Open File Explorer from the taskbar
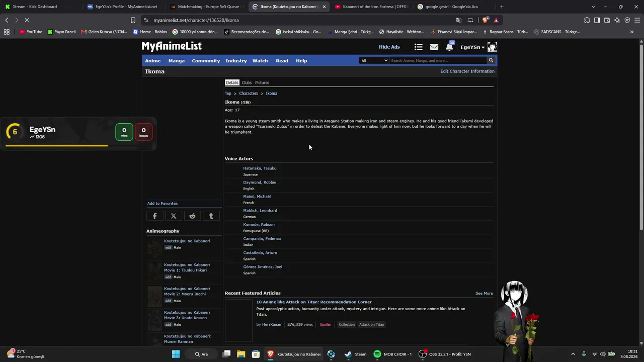Viewport: 644px width, 362px height. [x=241, y=354]
